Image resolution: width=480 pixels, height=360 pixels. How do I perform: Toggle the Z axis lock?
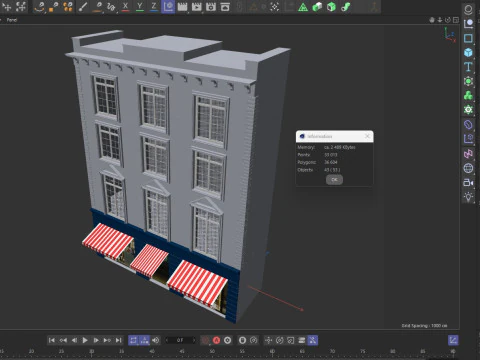154,6
